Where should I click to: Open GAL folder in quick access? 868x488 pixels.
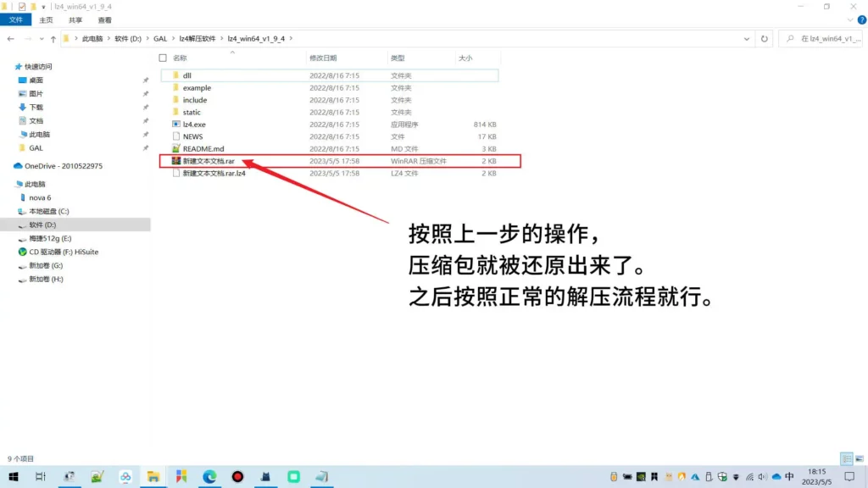[36, 147]
